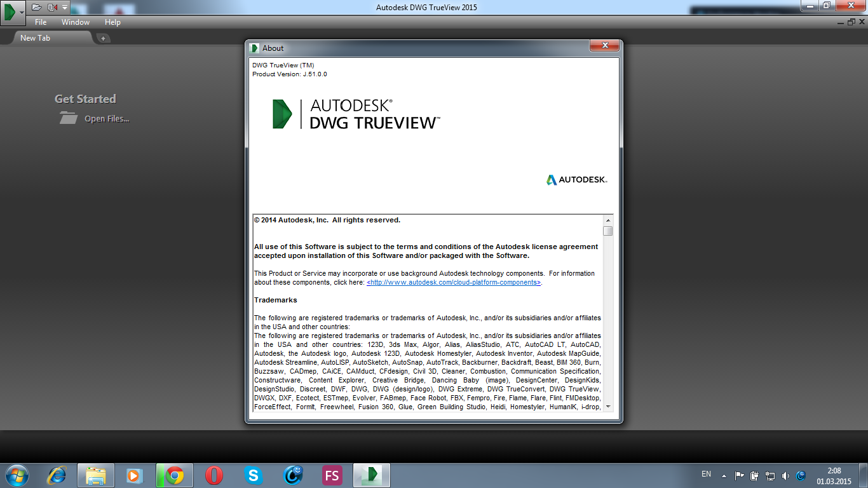This screenshot has height=488, width=868.
Task: Open the File menu
Action: click(41, 22)
